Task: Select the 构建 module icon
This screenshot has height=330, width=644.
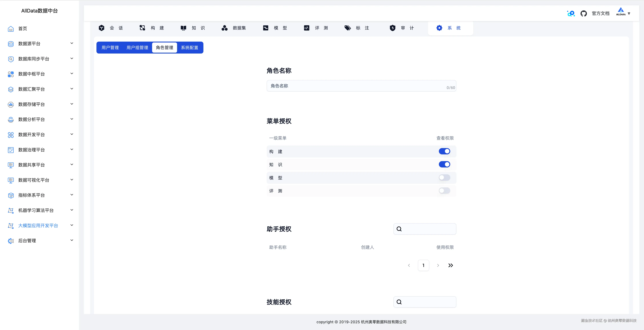Action: [142, 28]
